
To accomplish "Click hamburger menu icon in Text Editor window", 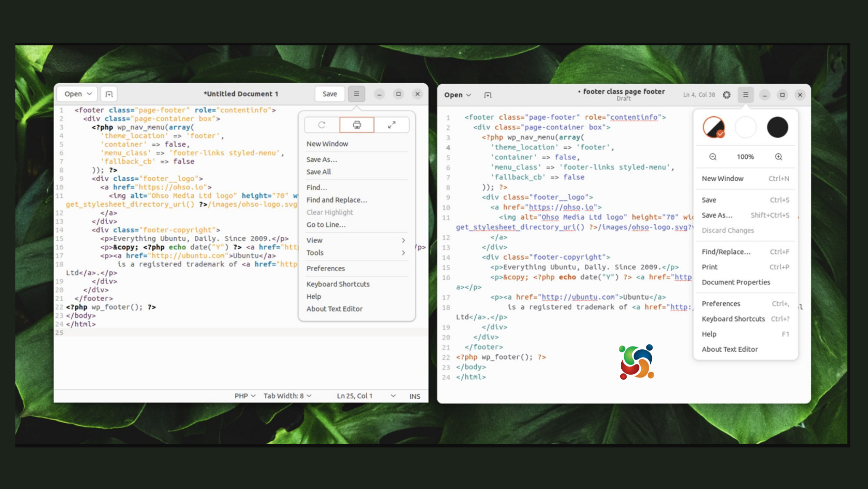I will (746, 95).
